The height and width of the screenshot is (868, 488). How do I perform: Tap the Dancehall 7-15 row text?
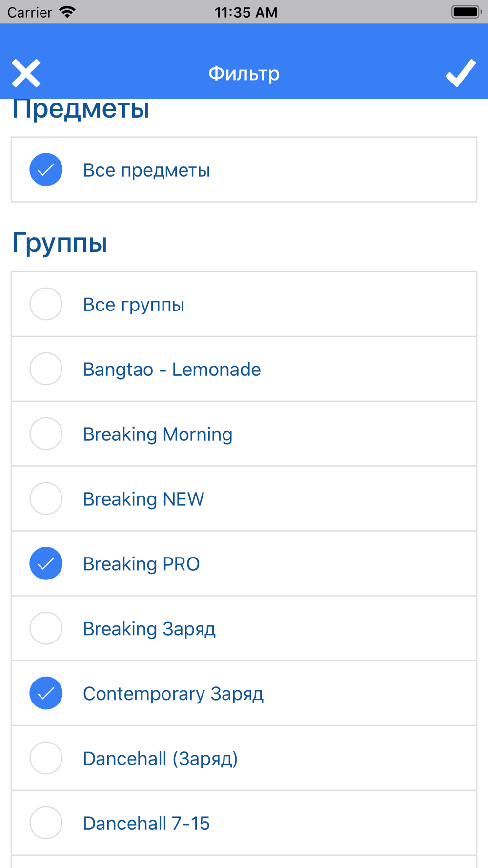146,824
